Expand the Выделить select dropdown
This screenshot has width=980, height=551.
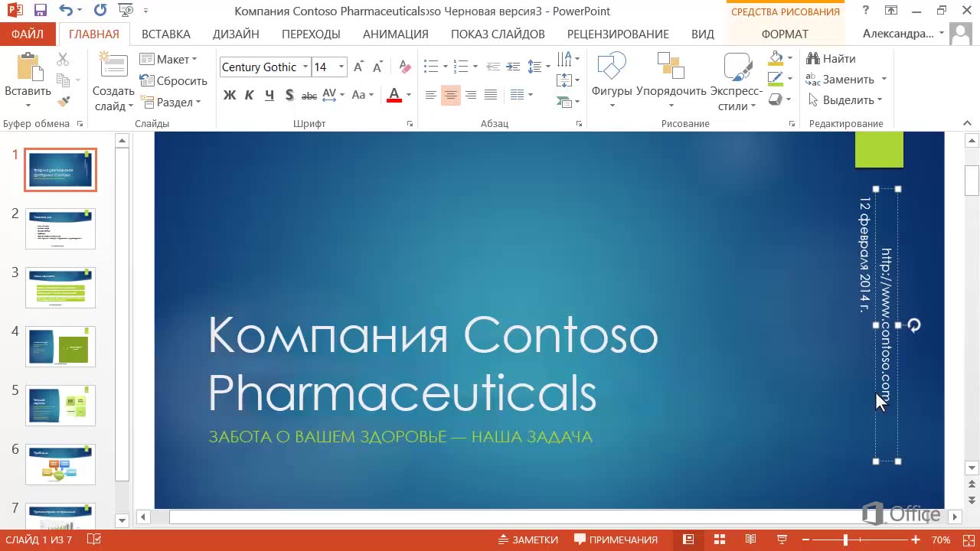(880, 100)
